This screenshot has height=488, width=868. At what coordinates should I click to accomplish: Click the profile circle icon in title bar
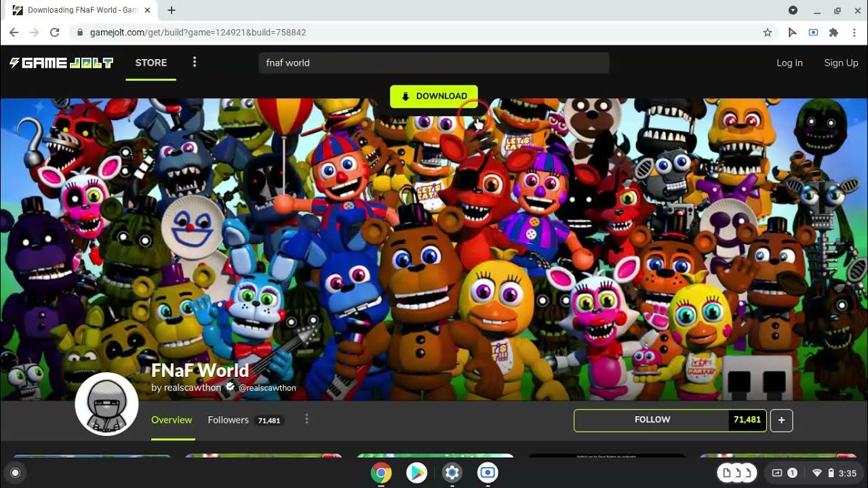[793, 10]
